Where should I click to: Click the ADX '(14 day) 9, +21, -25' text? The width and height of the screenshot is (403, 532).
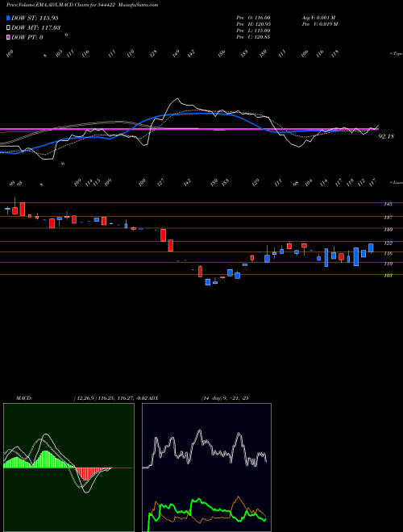point(225,397)
